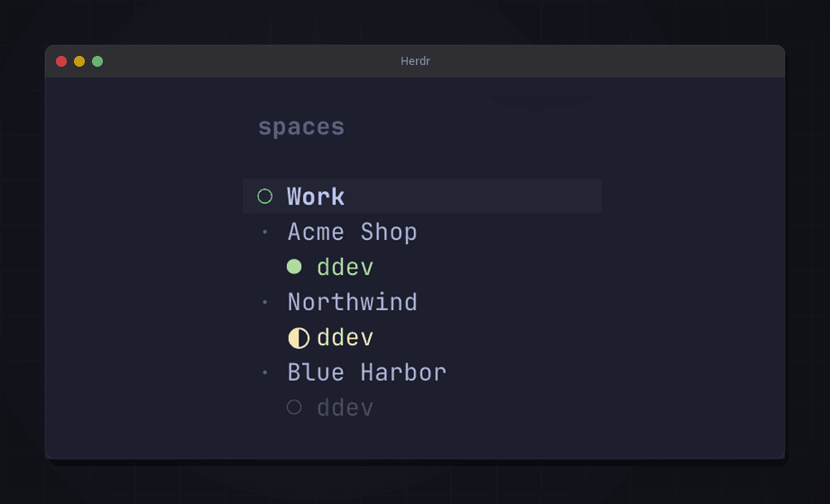
Task: Open the Northwind project
Action: pyautogui.click(x=352, y=302)
